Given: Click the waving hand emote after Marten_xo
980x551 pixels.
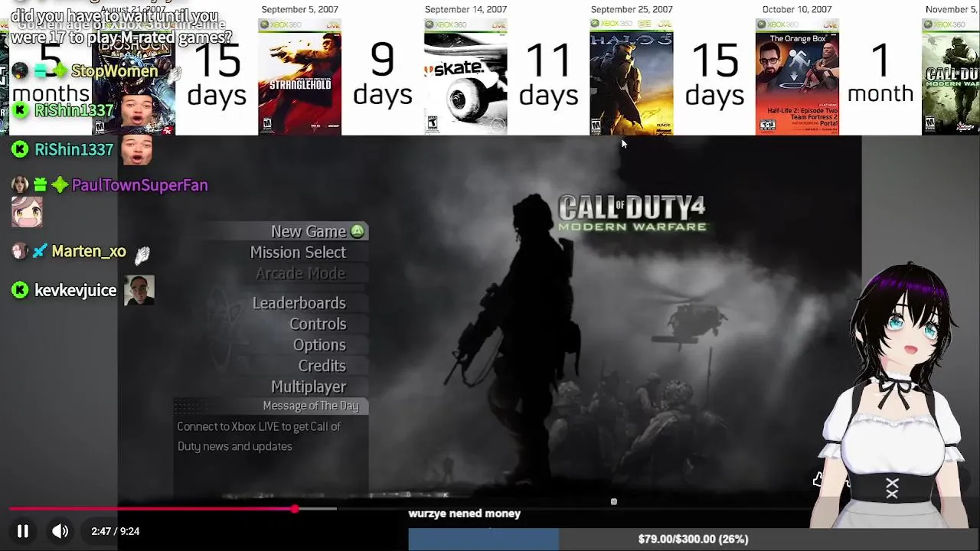Looking at the screenshot, I should 142,254.
